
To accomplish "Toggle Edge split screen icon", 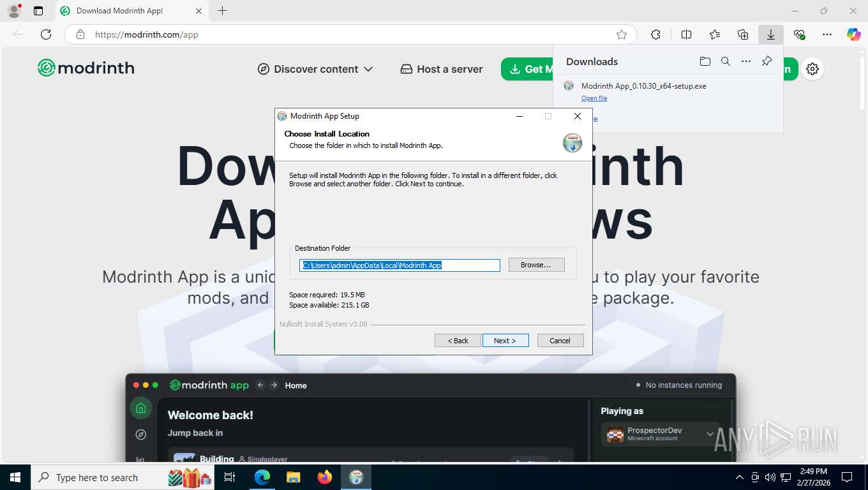I will coord(686,34).
